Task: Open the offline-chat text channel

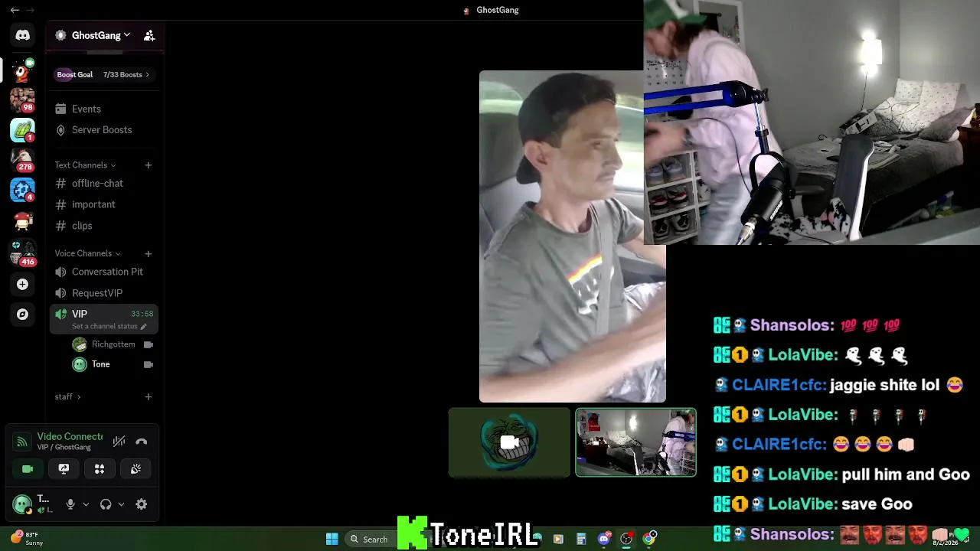Action: [104, 184]
